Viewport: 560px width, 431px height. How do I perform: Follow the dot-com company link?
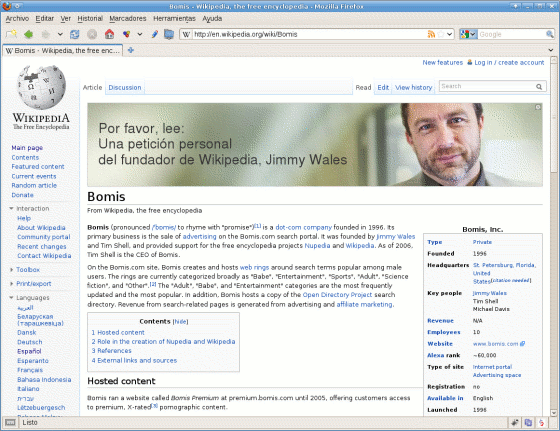pyautogui.click(x=304, y=227)
